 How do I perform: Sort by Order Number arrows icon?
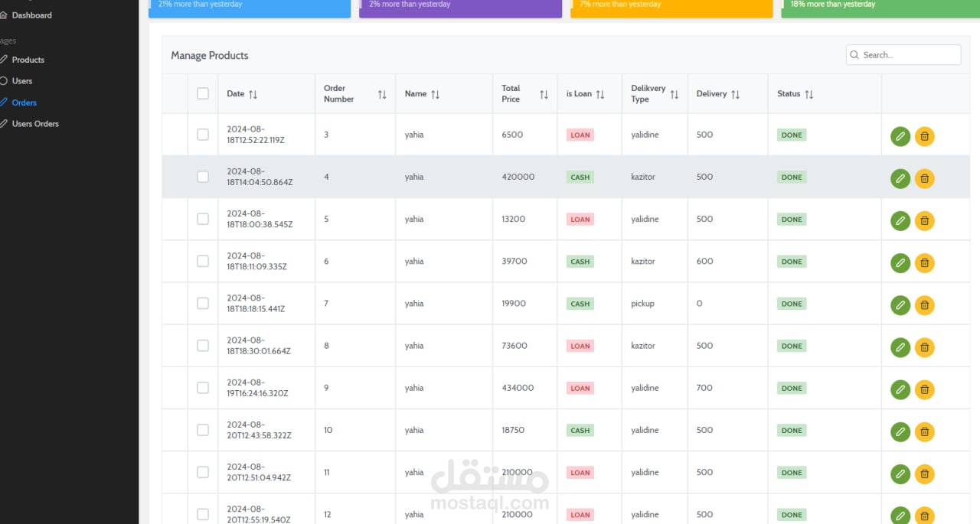pyautogui.click(x=382, y=94)
